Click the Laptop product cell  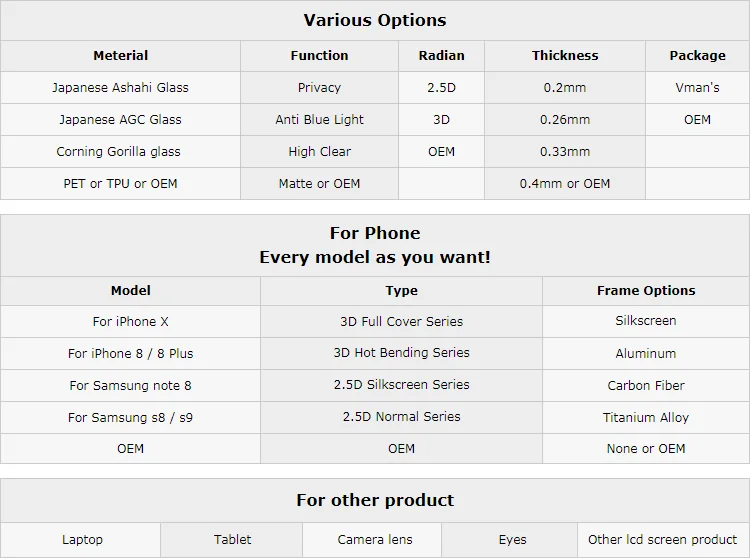point(82,540)
